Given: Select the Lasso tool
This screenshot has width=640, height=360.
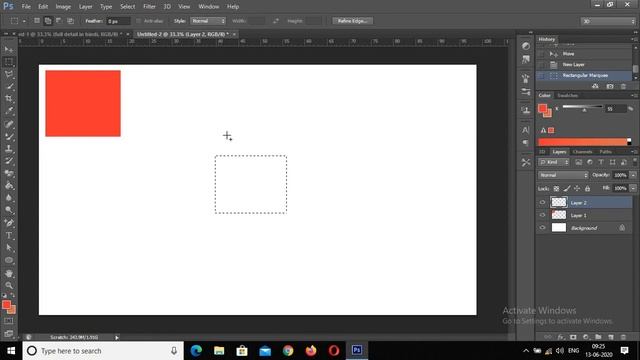Looking at the screenshot, I should pos(9,74).
